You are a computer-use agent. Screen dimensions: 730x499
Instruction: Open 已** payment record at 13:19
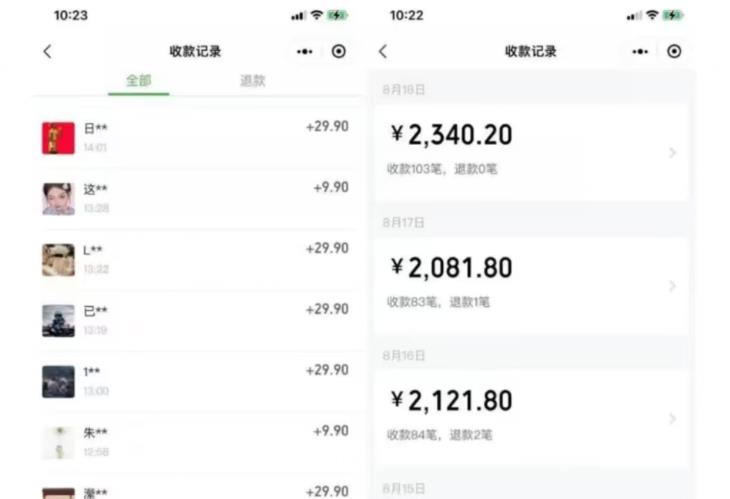200,320
